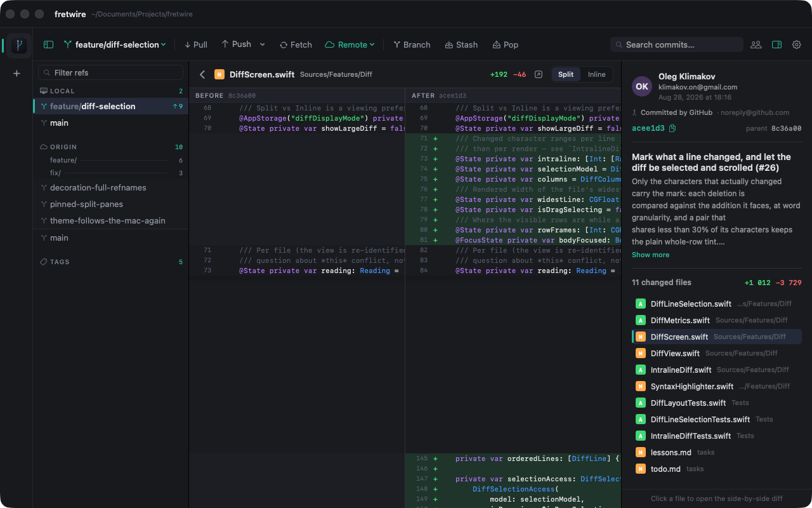Click the acee1d3 commit hash
The image size is (812, 508).
[x=648, y=128]
